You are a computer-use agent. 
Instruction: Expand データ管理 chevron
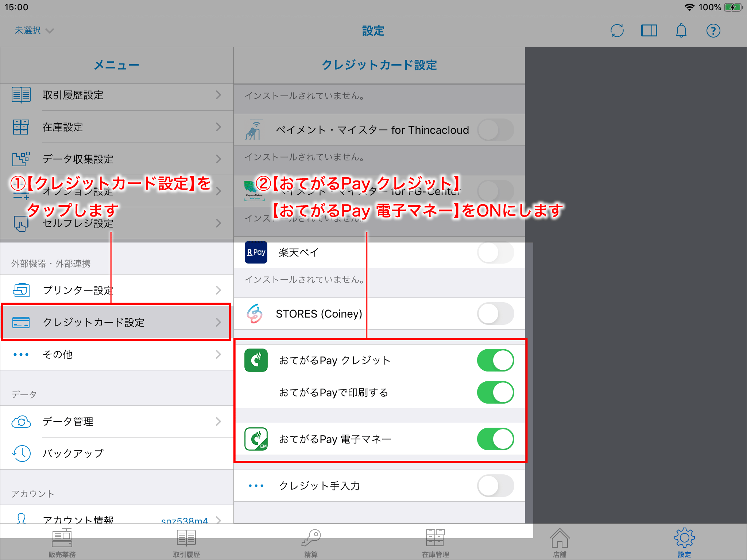tap(218, 421)
